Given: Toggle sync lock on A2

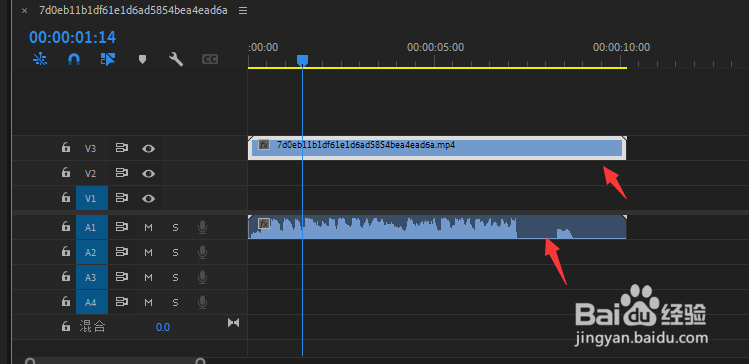Looking at the screenshot, I should click(x=122, y=252).
